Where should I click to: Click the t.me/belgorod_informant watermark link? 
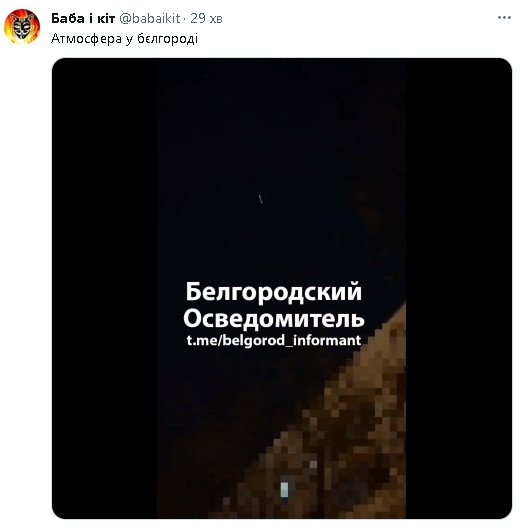(x=274, y=340)
